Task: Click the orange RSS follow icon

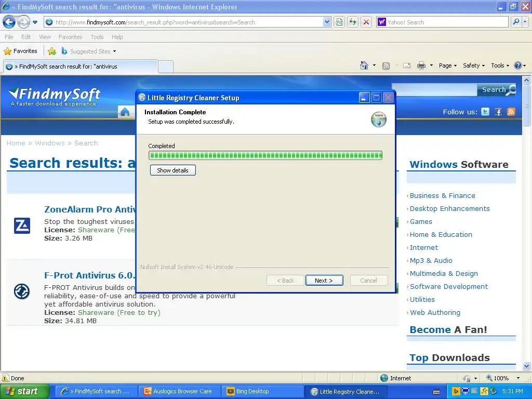Action: pyautogui.click(x=511, y=112)
